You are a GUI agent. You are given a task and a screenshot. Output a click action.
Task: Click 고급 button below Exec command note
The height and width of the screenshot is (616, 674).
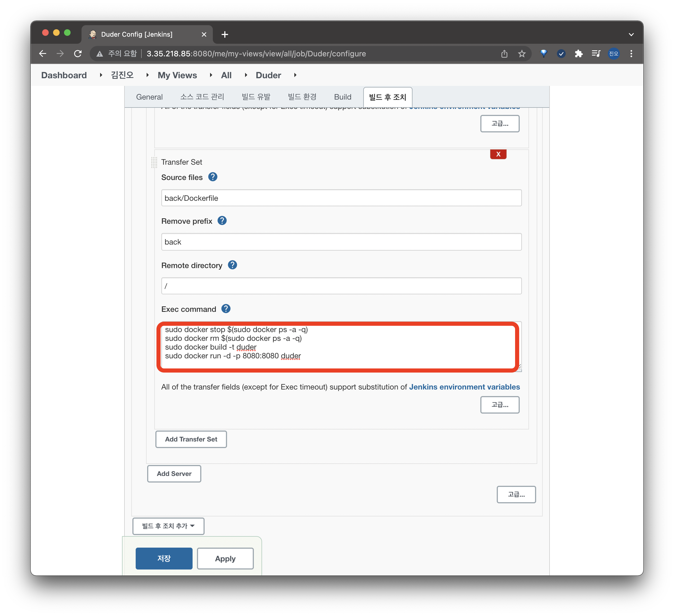pos(500,405)
